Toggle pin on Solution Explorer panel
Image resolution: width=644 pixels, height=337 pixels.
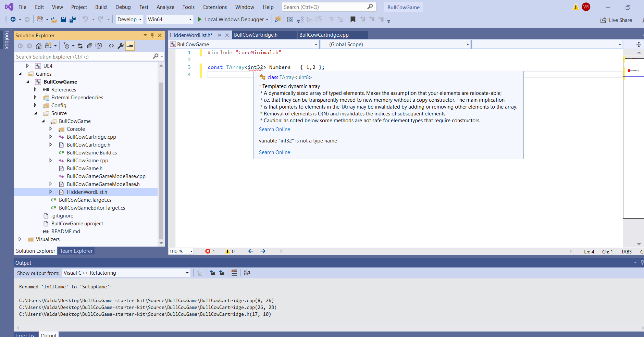(152, 35)
